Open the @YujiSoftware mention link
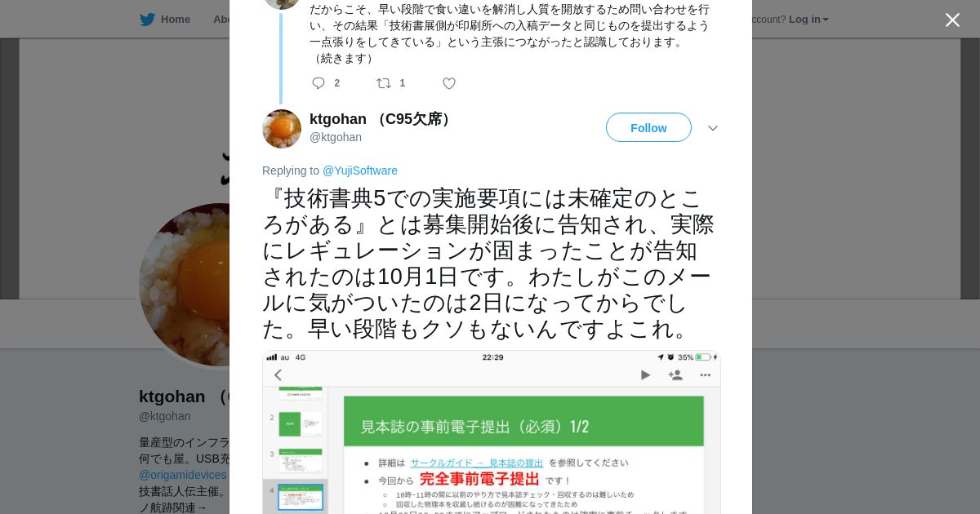980x514 pixels. coord(360,171)
